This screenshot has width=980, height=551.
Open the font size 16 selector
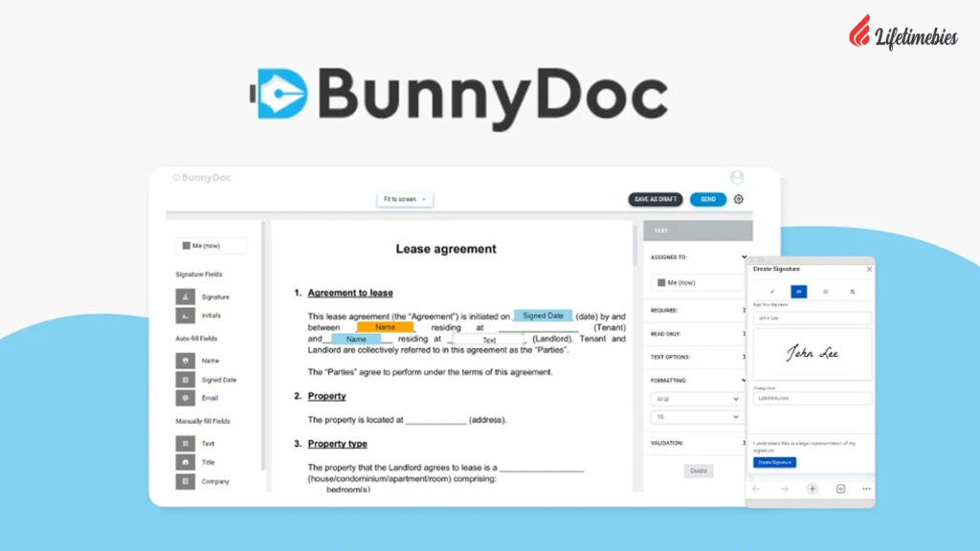[x=697, y=416]
